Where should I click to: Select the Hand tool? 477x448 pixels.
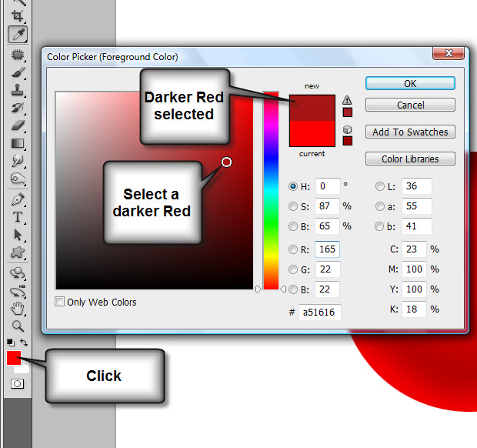(x=18, y=309)
